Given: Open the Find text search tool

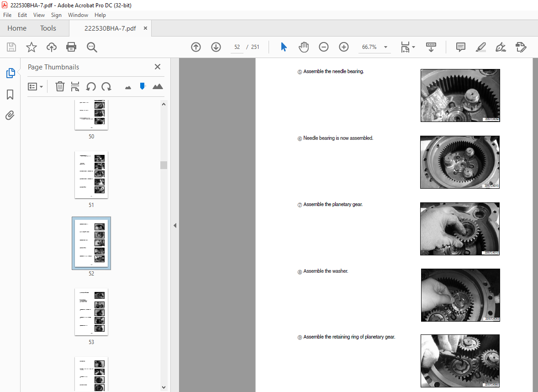Looking at the screenshot, I should click(x=92, y=47).
